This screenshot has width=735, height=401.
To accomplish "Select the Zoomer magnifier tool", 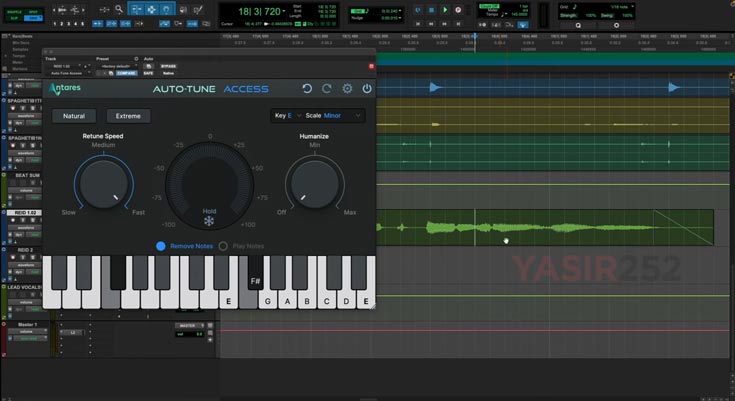I will pyautogui.click(x=119, y=9).
